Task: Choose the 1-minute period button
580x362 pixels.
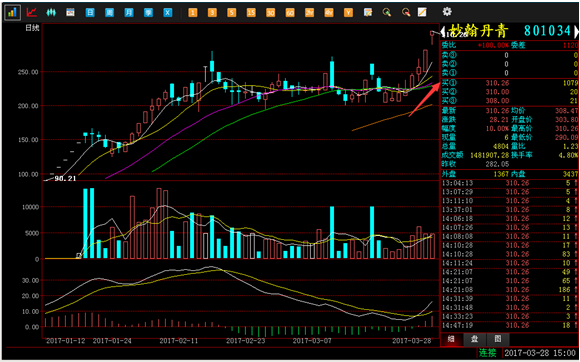Action: (x=193, y=13)
